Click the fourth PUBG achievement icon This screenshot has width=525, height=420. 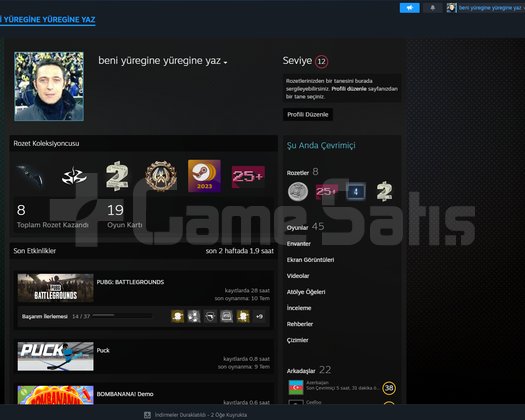tap(227, 316)
